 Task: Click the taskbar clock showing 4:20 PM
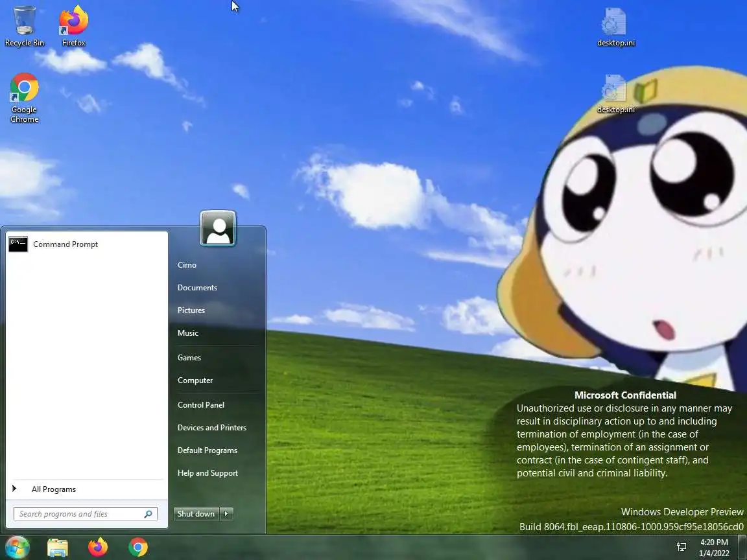click(714, 548)
